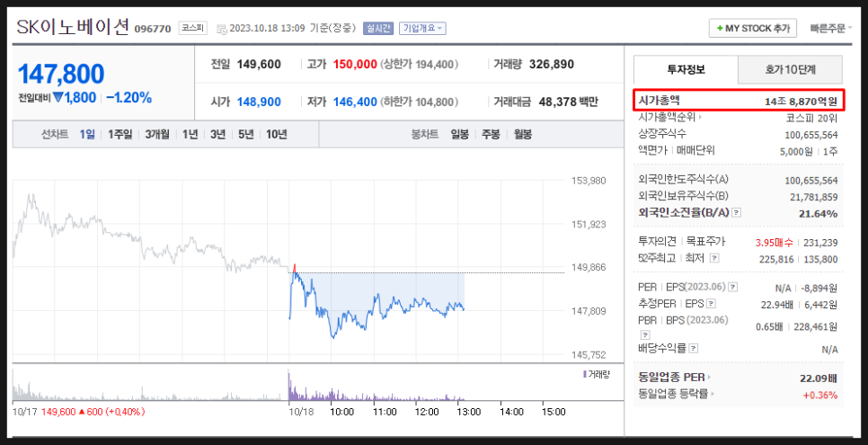Click the 시가 value 148,900
This screenshot has height=445, width=868.
point(259,102)
